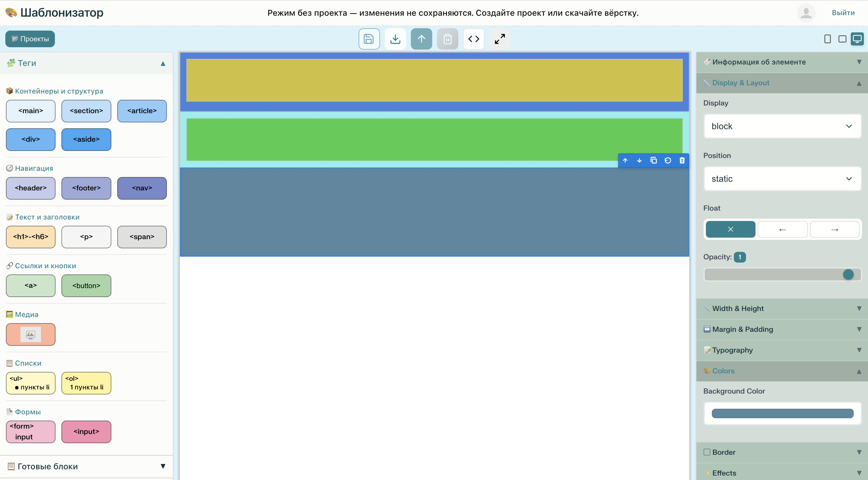Open the Display dropdown showing block
Image resolution: width=868 pixels, height=480 pixels.
782,126
